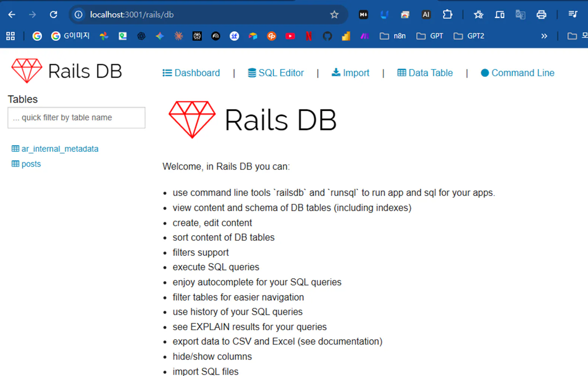Image resolution: width=588 pixels, height=376 pixels.
Task: View site information for localhost
Action: (78, 15)
